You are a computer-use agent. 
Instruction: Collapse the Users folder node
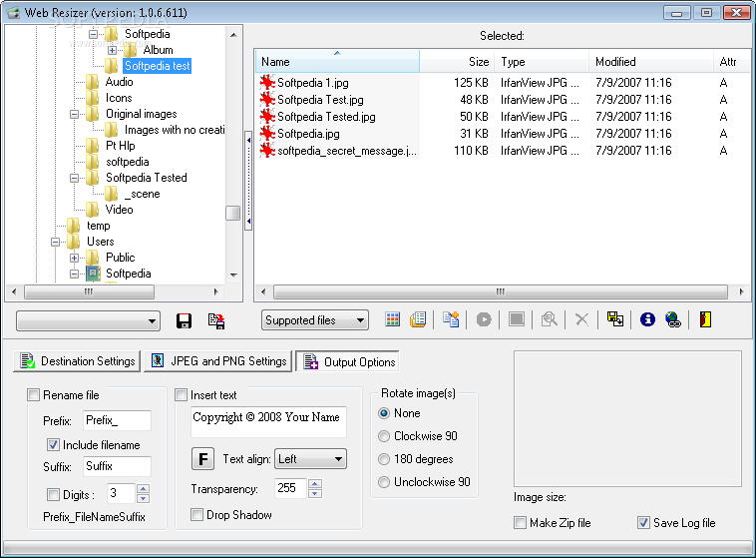click(x=56, y=242)
